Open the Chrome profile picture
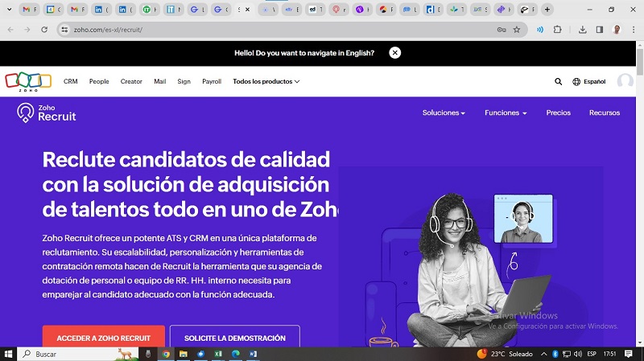 617,30
